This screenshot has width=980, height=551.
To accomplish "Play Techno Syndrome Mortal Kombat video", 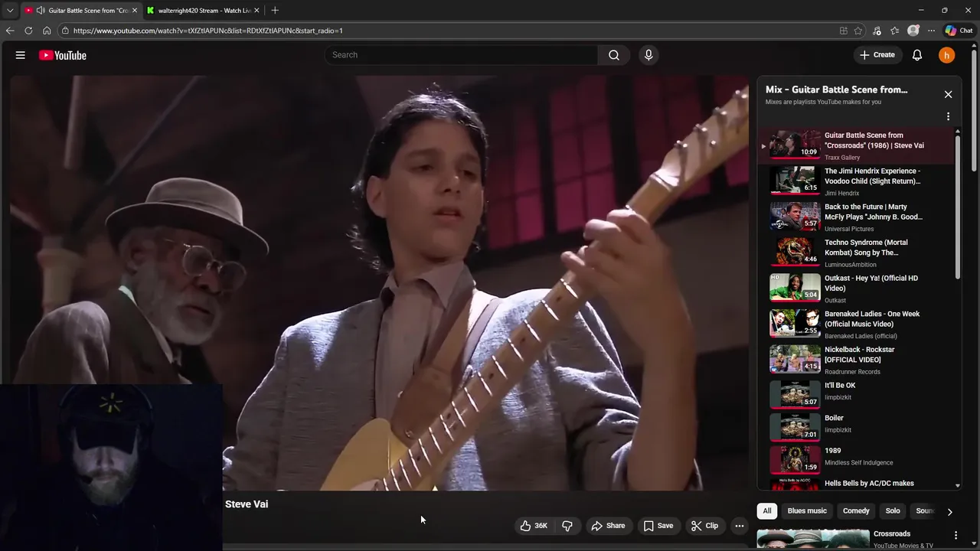I will 857,253.
